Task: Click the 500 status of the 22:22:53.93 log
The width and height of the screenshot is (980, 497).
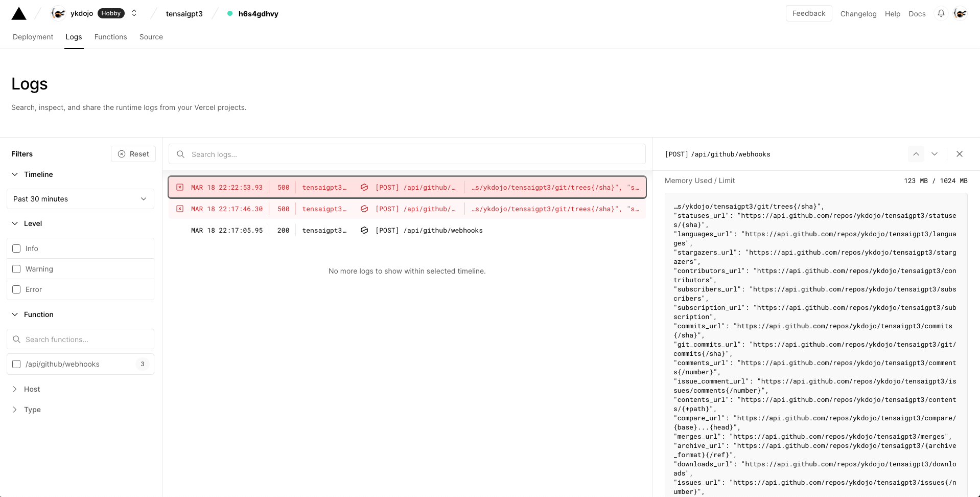Action: (284, 187)
